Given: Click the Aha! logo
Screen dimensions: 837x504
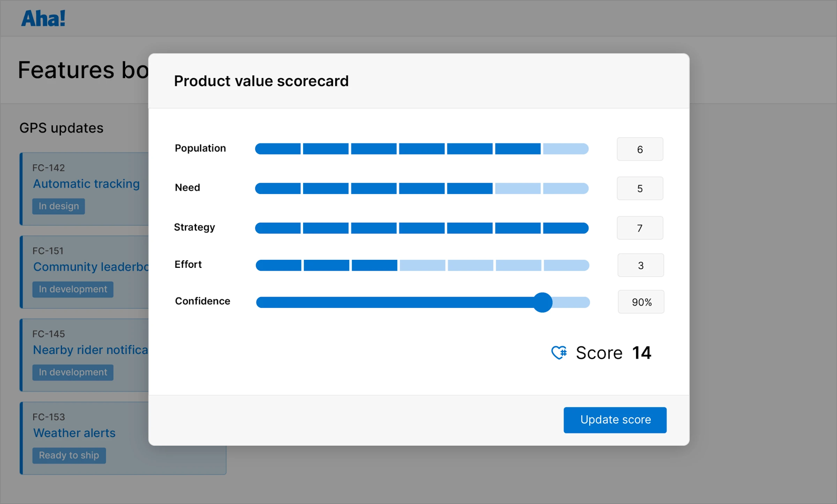Looking at the screenshot, I should coord(43,18).
